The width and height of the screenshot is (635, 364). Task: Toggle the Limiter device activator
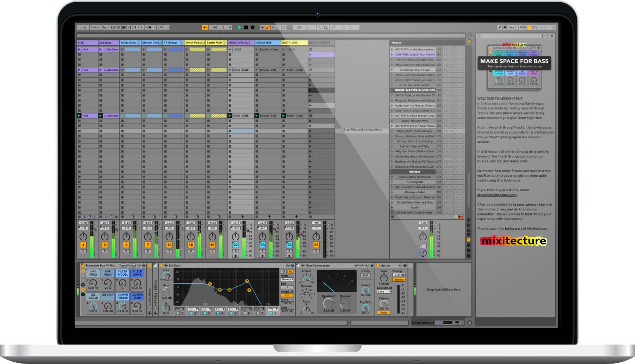click(378, 265)
